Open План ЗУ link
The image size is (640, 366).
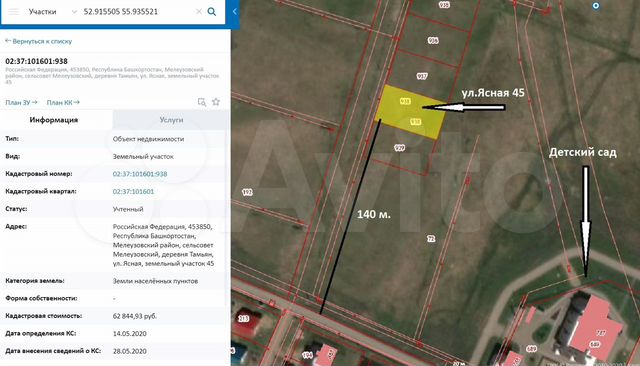coord(21,102)
